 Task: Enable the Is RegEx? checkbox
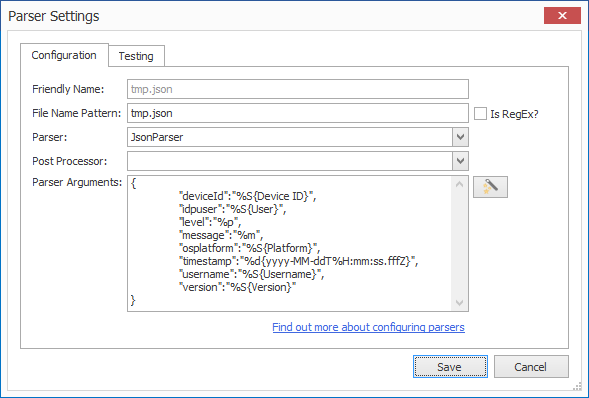click(x=480, y=113)
